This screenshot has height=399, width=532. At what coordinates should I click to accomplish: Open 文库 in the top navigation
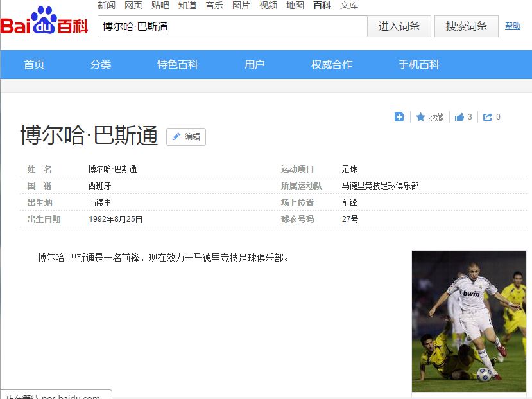tap(349, 5)
